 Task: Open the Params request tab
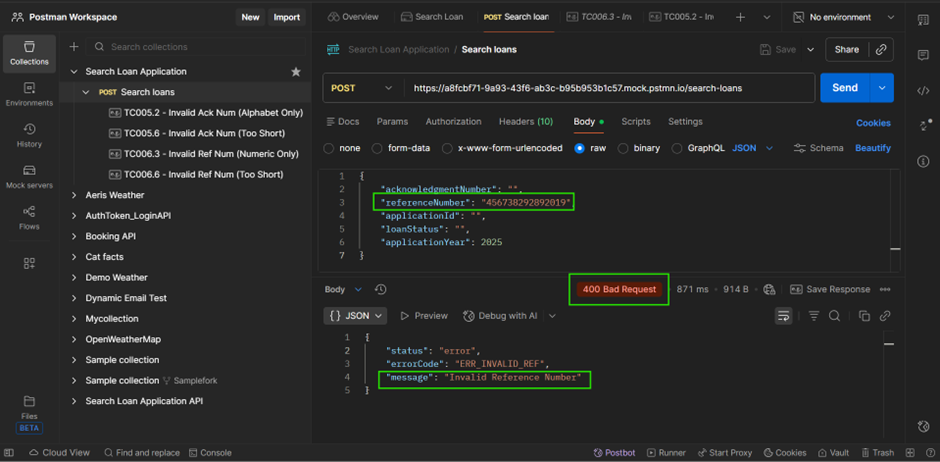pos(392,122)
